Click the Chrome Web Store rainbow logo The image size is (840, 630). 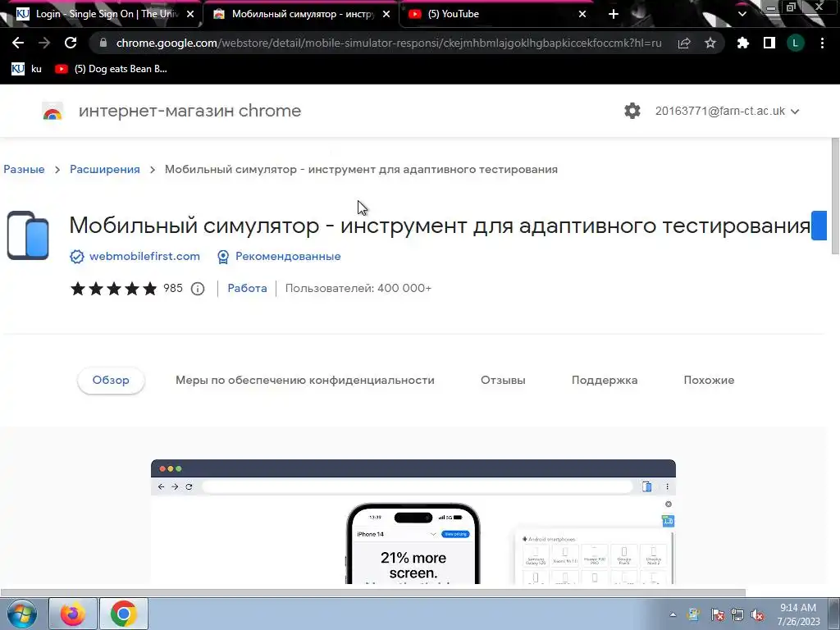click(52, 111)
